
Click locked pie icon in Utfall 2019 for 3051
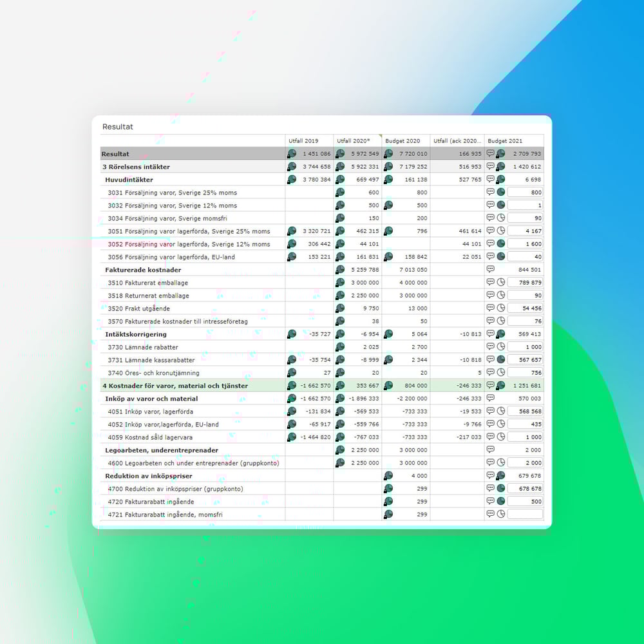pyautogui.click(x=292, y=231)
